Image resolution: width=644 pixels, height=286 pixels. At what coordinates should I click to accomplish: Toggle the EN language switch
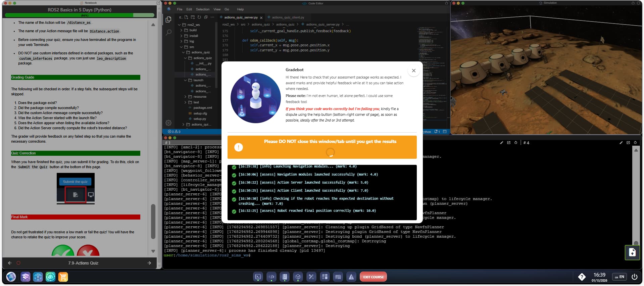[620, 277]
